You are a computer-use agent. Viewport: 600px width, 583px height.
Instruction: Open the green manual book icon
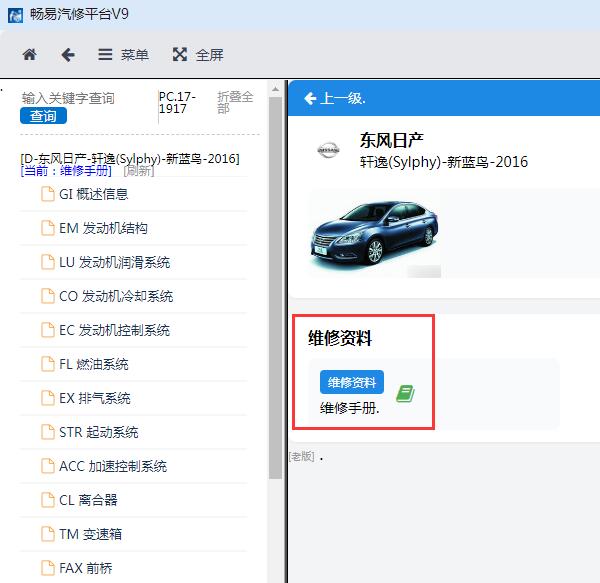tap(405, 394)
